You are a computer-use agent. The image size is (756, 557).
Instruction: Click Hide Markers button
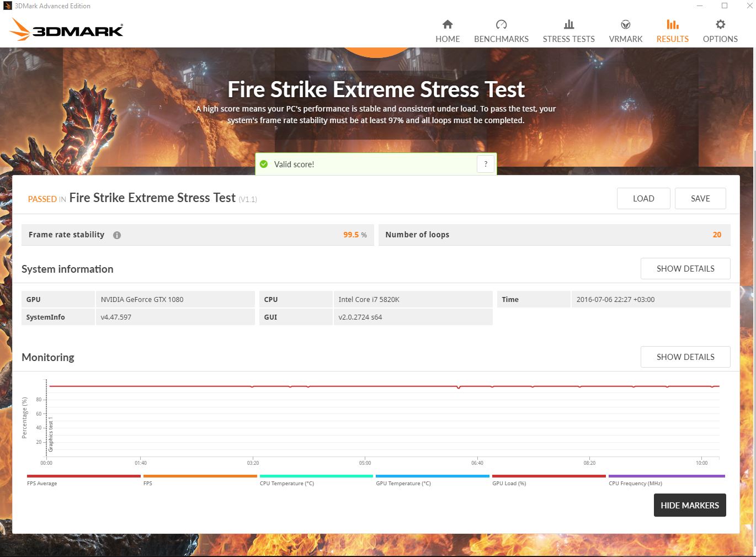pyautogui.click(x=690, y=505)
